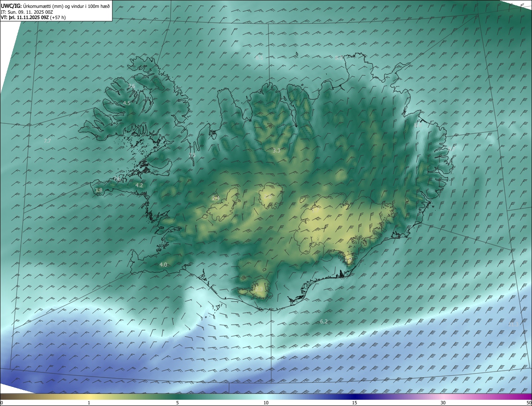Pick the dark navy segment of the color bar
The width and height of the screenshot is (532, 406).
pos(355,396)
